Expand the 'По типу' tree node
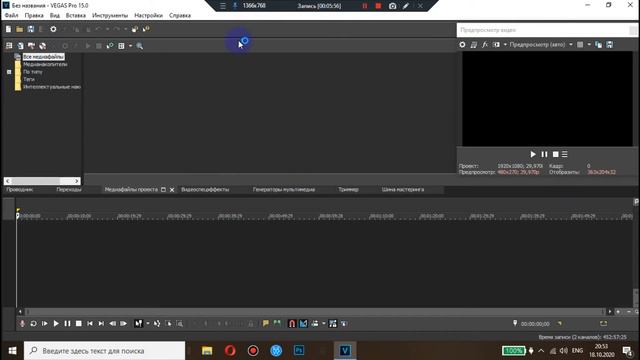The height and width of the screenshot is (360, 640). (9, 72)
